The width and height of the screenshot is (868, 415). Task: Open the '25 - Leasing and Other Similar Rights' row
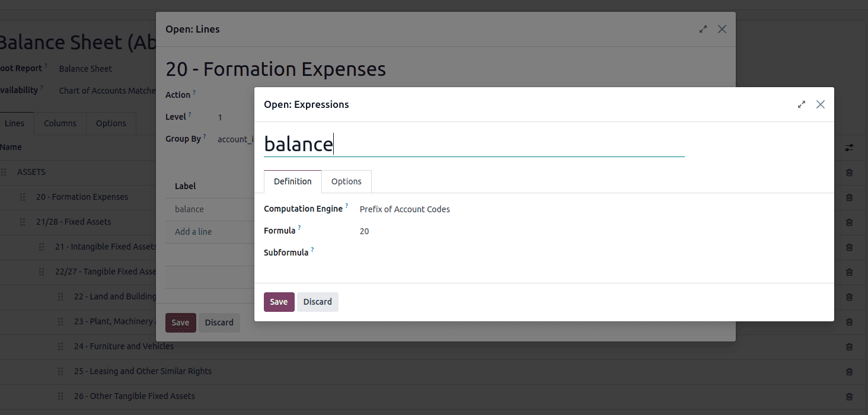(143, 371)
